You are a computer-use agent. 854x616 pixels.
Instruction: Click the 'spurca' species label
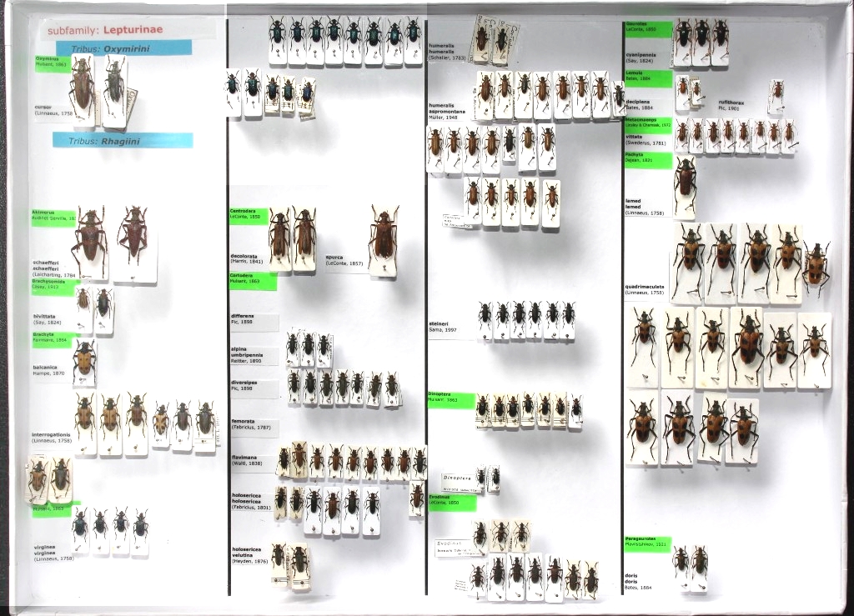click(342, 260)
